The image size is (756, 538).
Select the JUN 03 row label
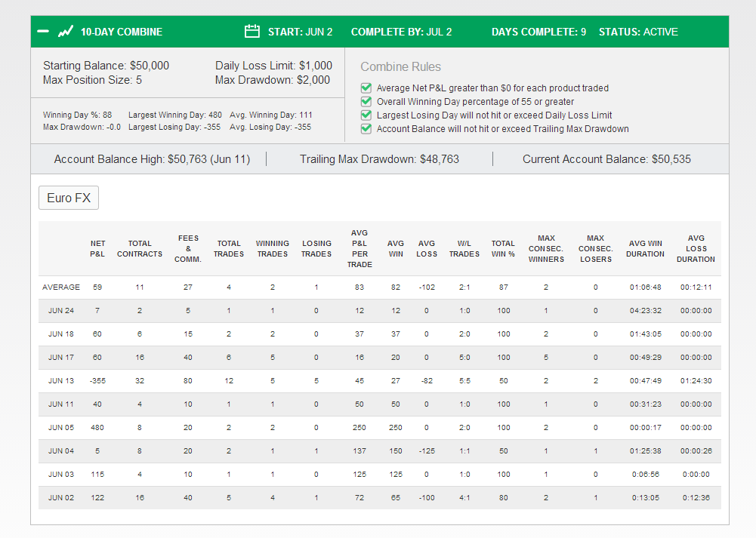coord(61,474)
